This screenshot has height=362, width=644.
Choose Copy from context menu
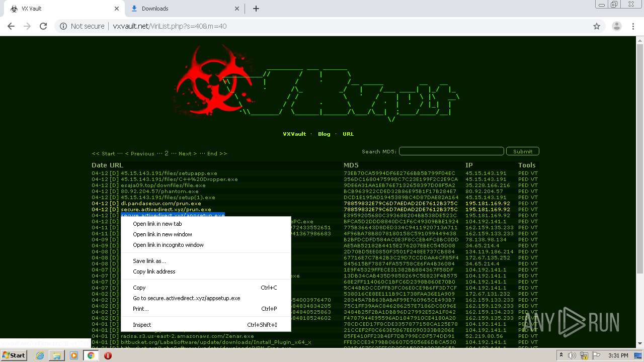point(206,288)
